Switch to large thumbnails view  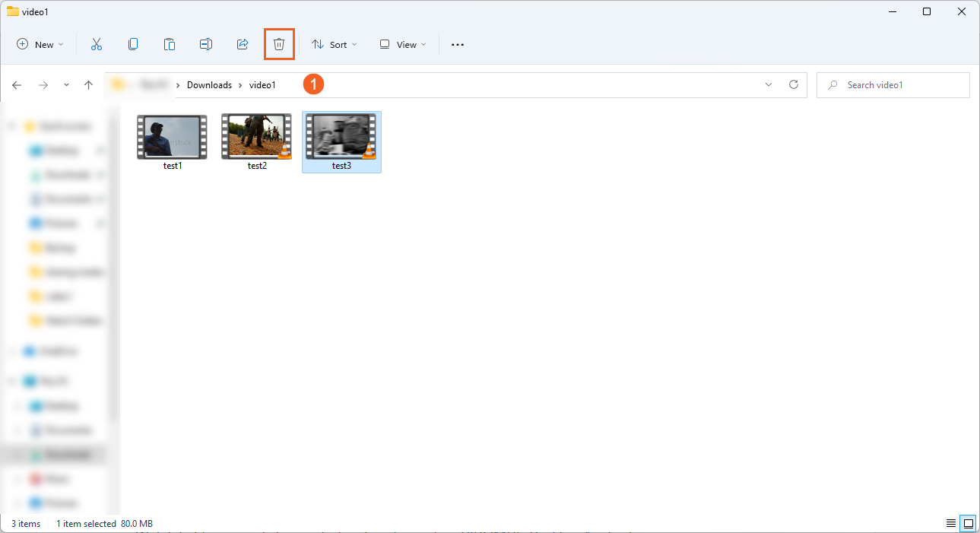point(969,524)
